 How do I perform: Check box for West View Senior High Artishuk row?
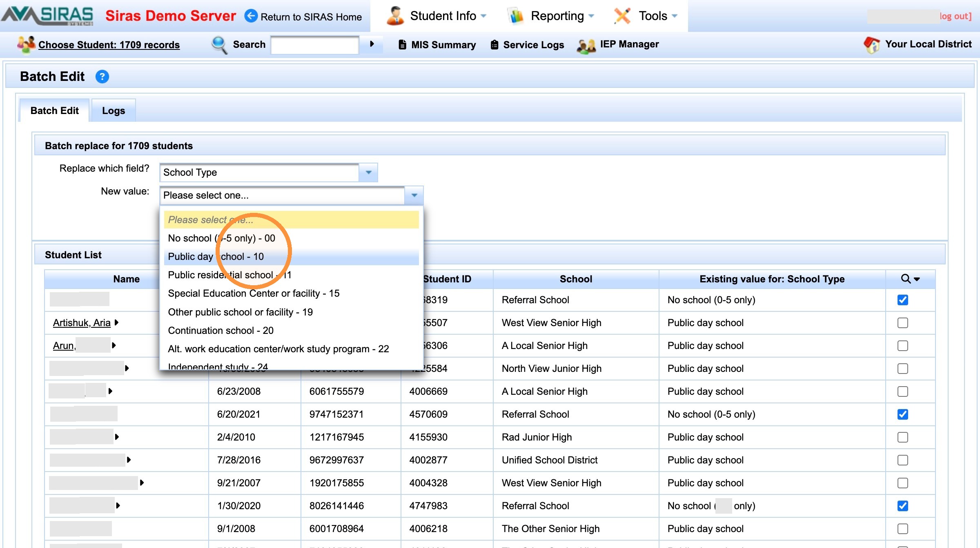(902, 323)
